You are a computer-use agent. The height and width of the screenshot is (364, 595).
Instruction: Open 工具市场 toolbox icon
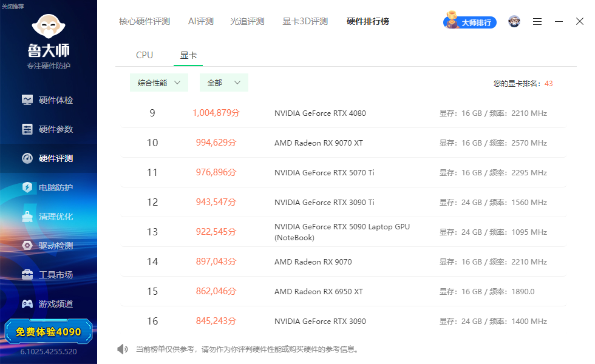(x=27, y=274)
